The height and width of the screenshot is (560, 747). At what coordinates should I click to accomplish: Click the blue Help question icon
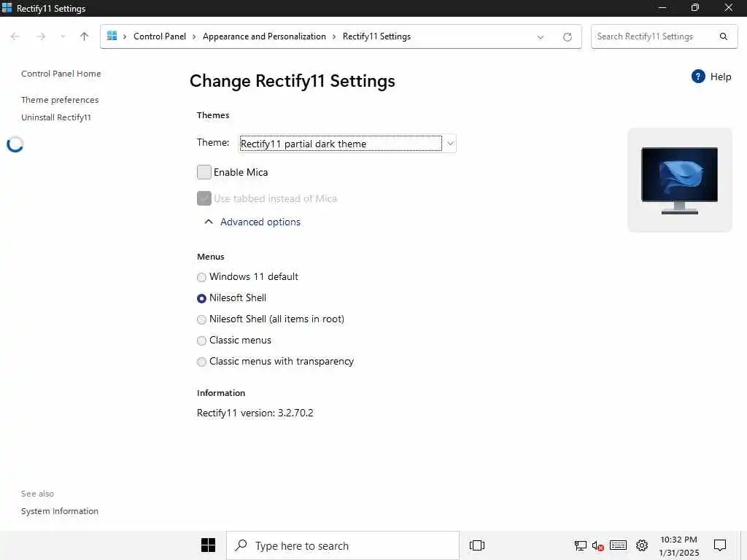698,77
